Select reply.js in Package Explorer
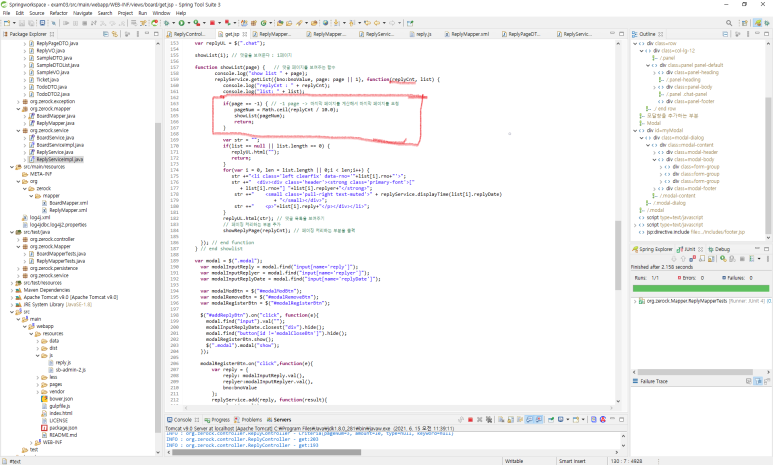The image size is (773, 465). pos(63,362)
